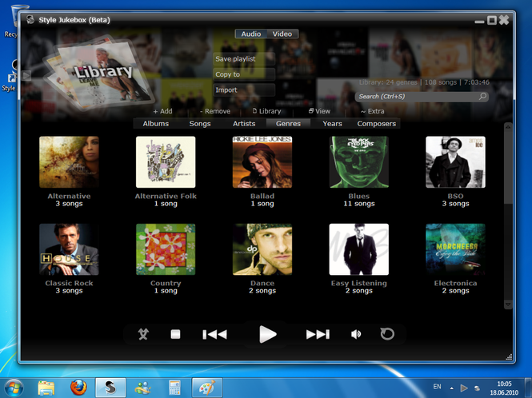The height and width of the screenshot is (398, 532).
Task: Mute the volume speaker icon
Action: tap(356, 334)
